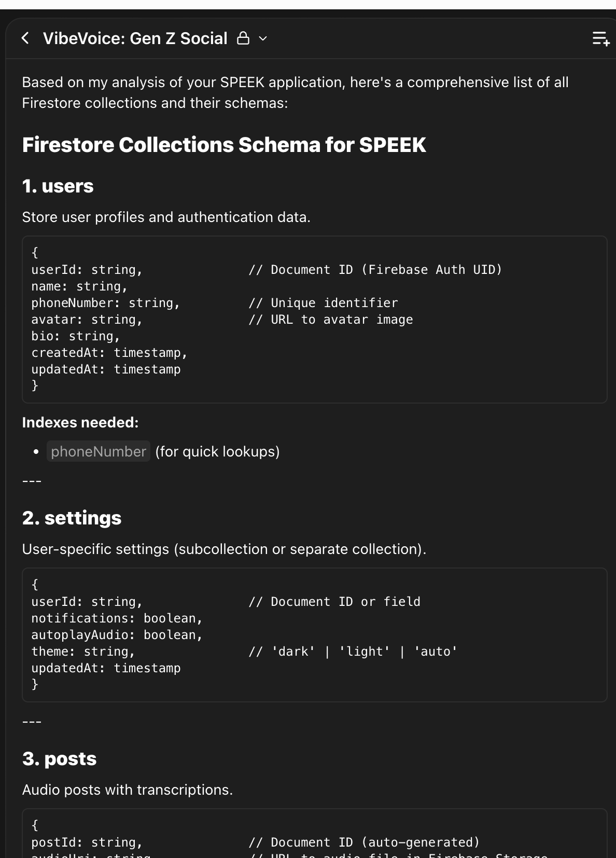The image size is (616, 858).
Task: Click the new chat list icon top right
Action: coord(600,38)
